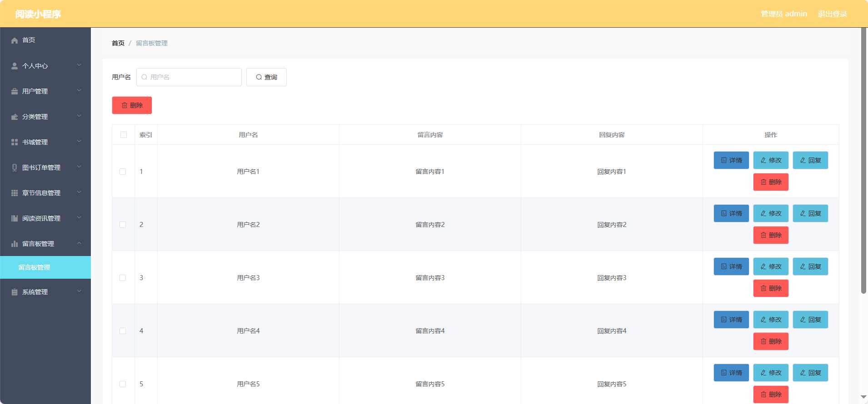868x404 pixels.
Task: Open the 用户管理 sidebar menu
Action: point(45,91)
